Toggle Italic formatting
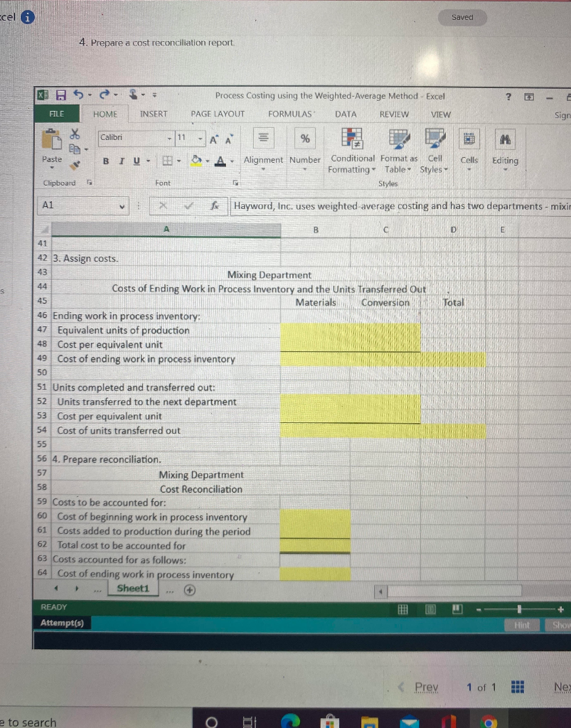 [121, 161]
